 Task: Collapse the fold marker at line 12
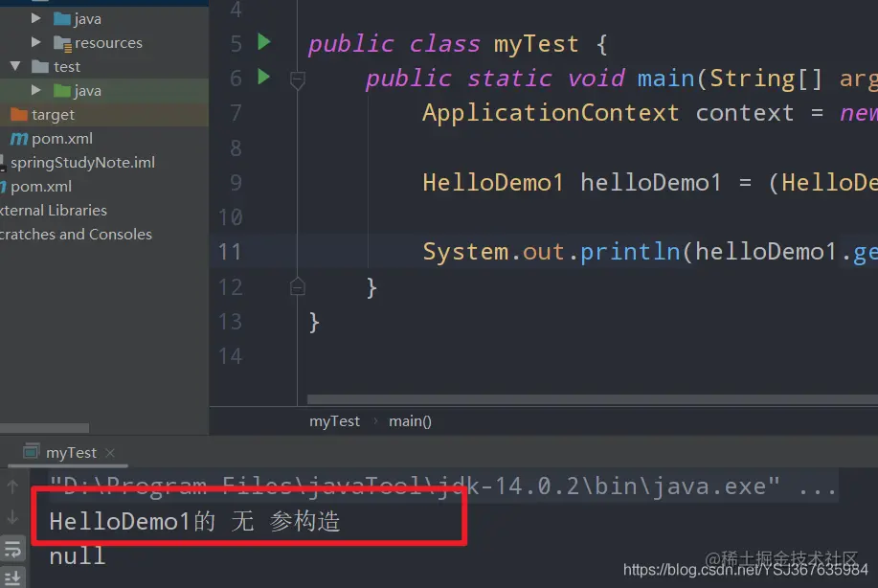click(x=298, y=286)
